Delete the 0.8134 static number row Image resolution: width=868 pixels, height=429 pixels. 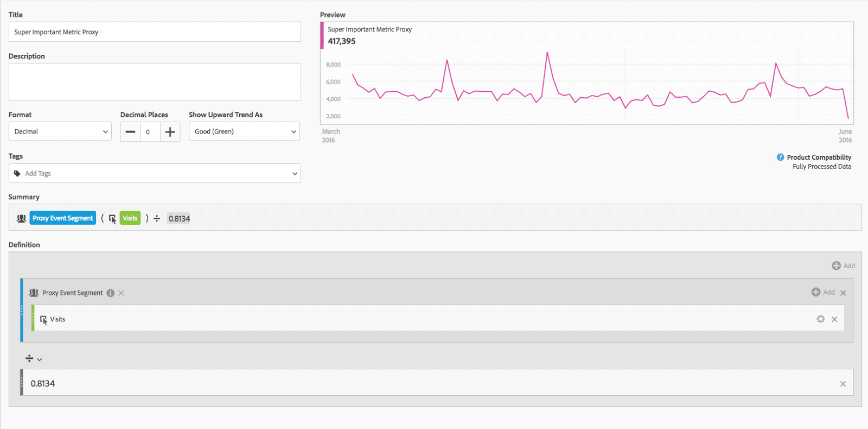843,384
